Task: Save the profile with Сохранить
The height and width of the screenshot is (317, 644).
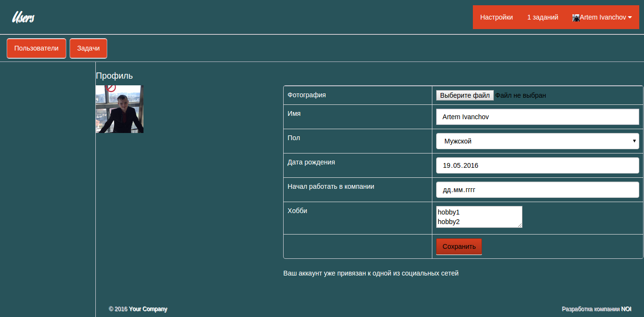Action: point(459,246)
